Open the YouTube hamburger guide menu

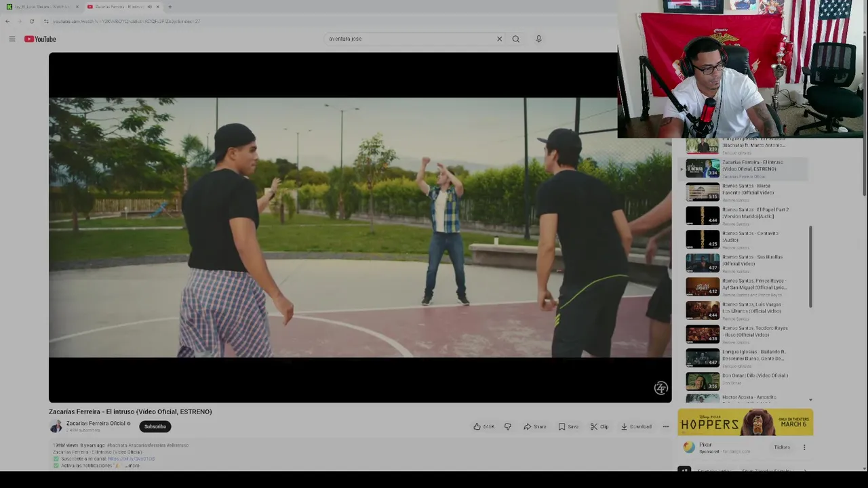pos(12,39)
